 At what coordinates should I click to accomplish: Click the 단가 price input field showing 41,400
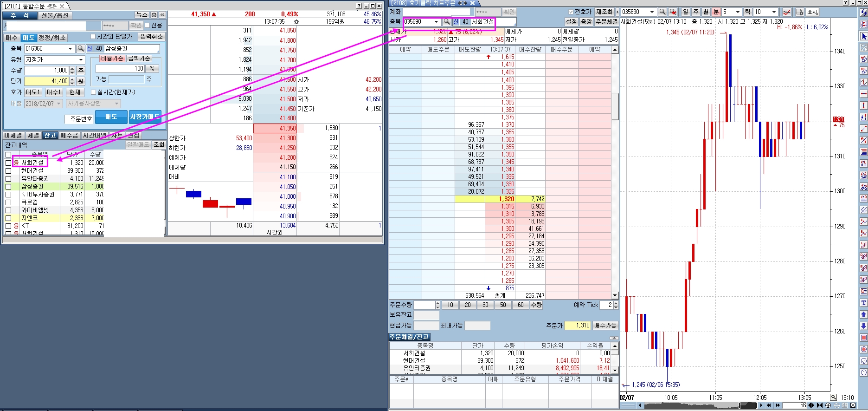(x=46, y=81)
